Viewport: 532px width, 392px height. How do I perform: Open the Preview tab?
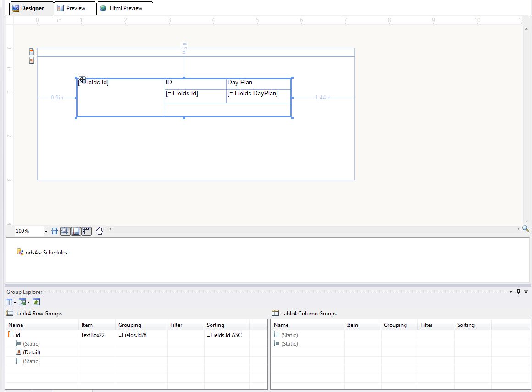pos(75,8)
